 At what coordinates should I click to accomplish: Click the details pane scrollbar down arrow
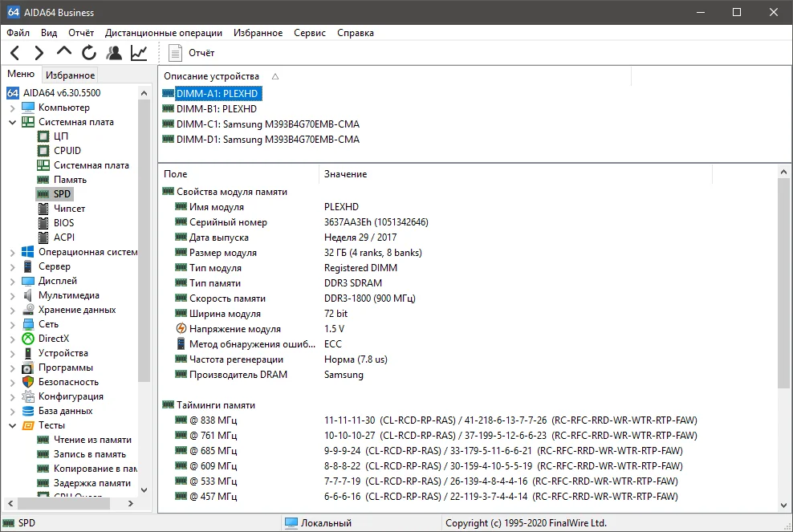pyautogui.click(x=783, y=506)
